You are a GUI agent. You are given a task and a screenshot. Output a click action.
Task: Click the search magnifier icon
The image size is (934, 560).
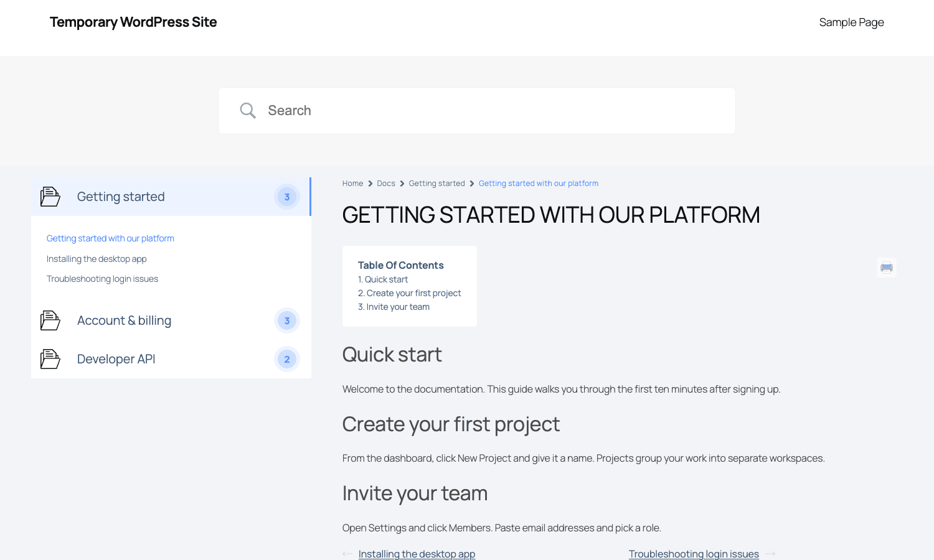[x=248, y=111]
